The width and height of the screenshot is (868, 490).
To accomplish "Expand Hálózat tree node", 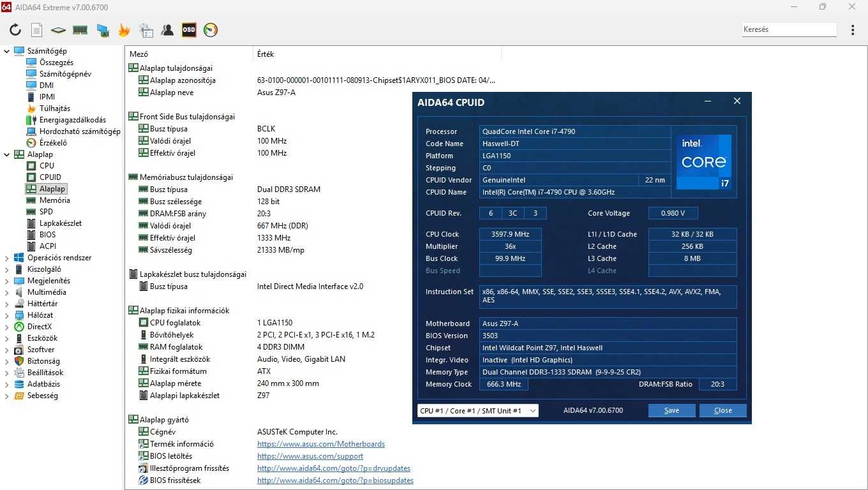I will [x=6, y=315].
